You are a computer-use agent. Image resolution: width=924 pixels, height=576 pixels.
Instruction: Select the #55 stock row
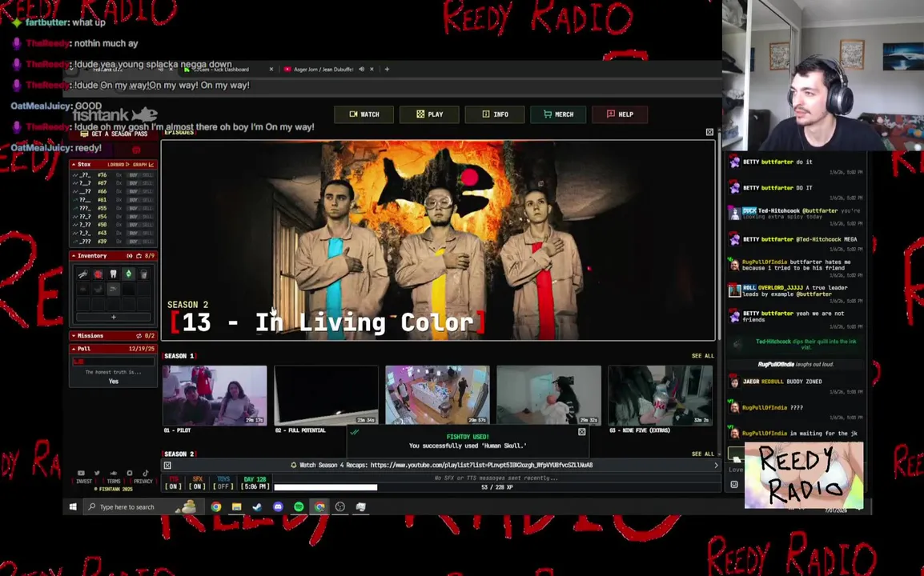(x=113, y=208)
